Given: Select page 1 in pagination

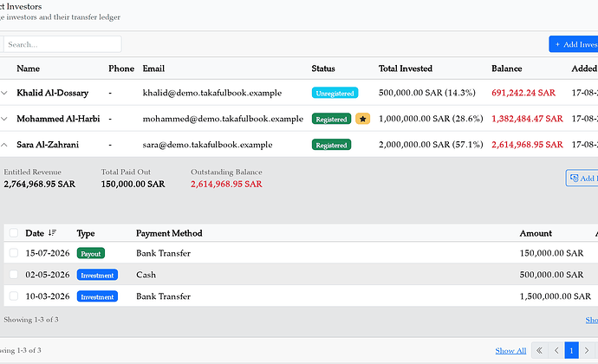Looking at the screenshot, I should coord(571,350).
